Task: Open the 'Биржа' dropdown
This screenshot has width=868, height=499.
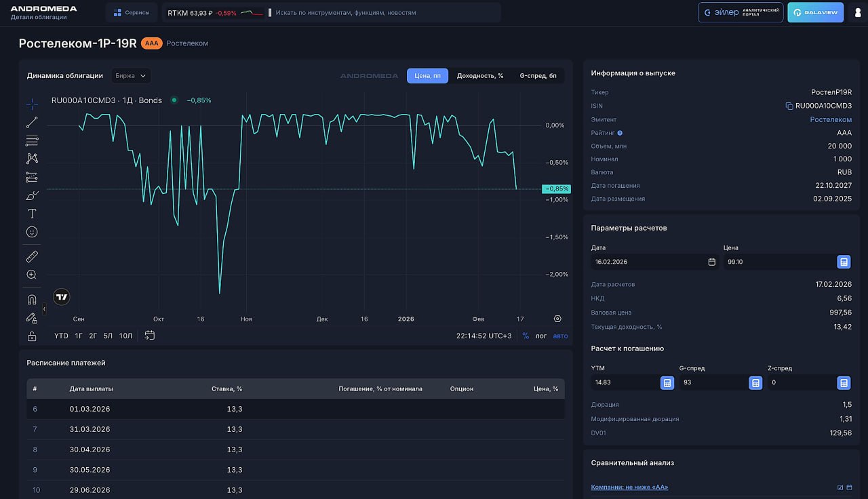Action: (131, 76)
